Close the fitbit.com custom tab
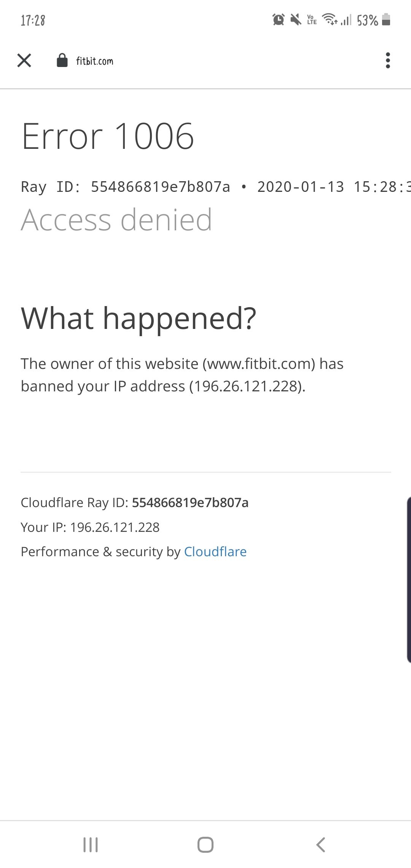Image resolution: width=411 pixels, height=868 pixels. click(24, 61)
